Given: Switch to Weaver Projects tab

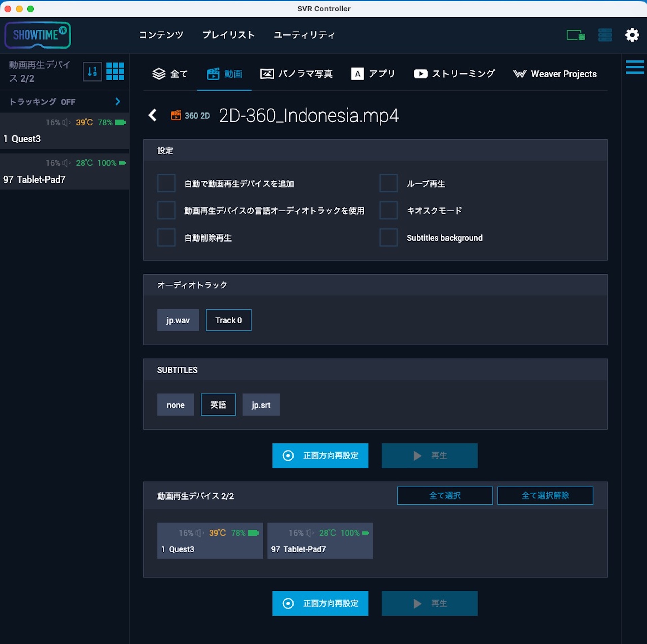Looking at the screenshot, I should click(555, 74).
